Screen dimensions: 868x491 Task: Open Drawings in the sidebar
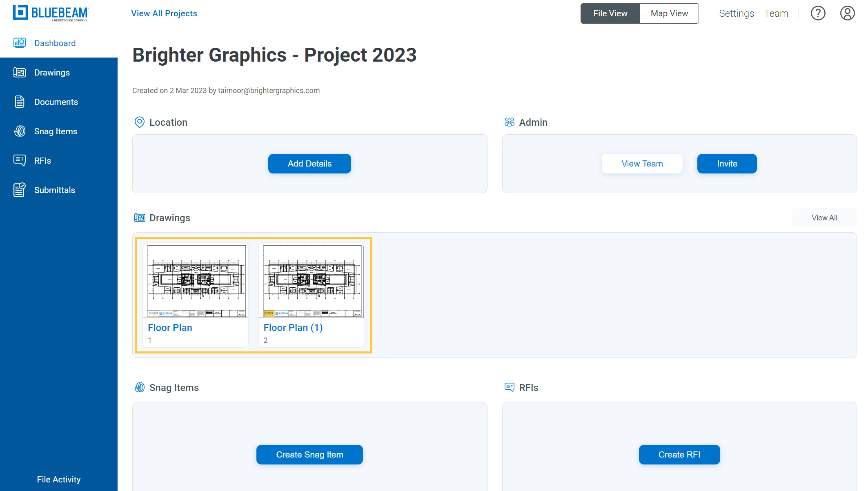tap(59, 72)
